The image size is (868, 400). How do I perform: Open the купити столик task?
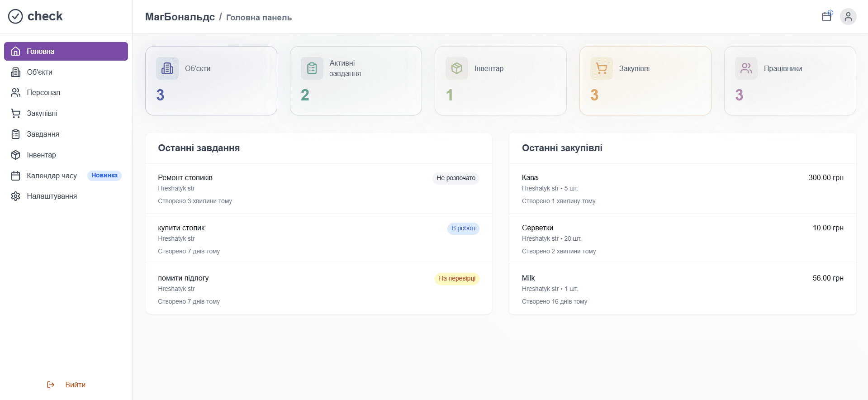pyautogui.click(x=319, y=239)
